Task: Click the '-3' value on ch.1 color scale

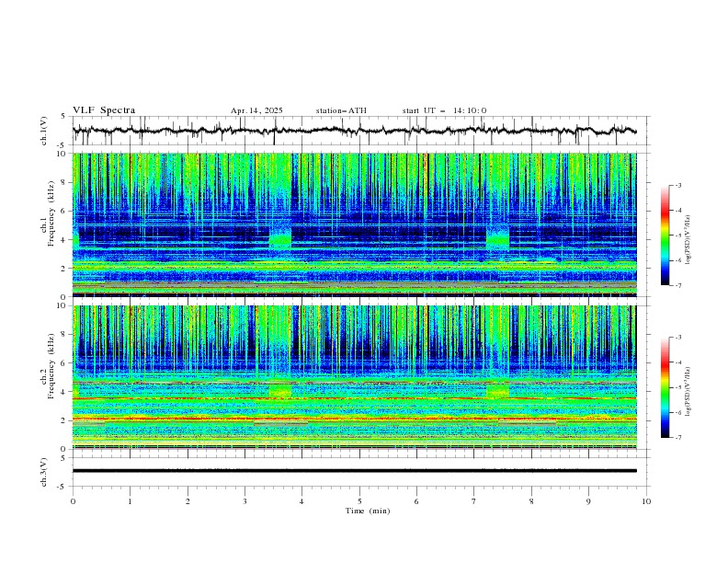Action: click(x=677, y=185)
